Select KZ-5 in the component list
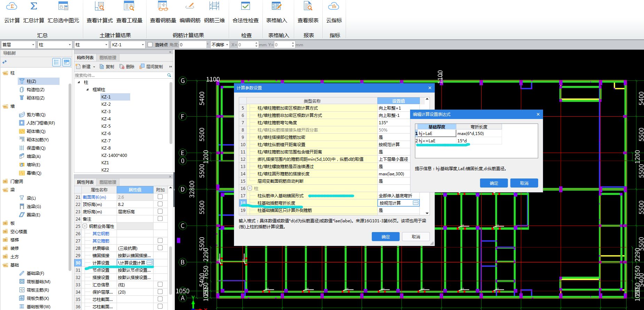Image resolution: width=644 pixels, height=310 pixels. coord(106,126)
